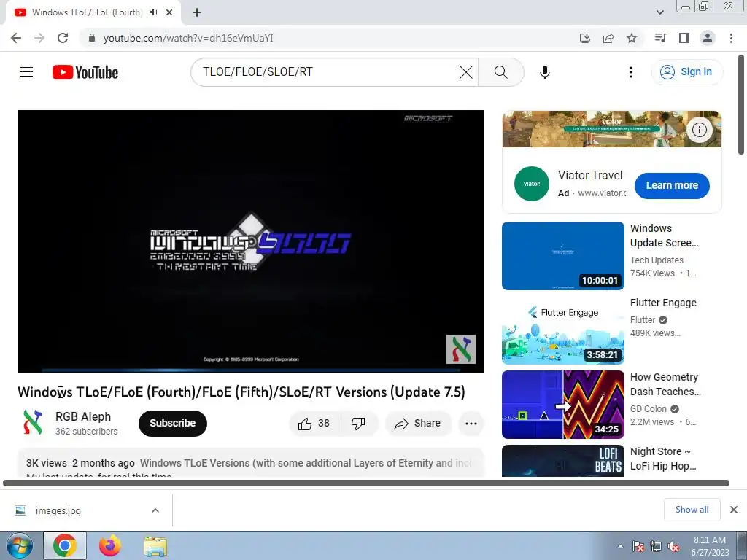Mute the tab via speaker icon
The width and height of the screenshot is (747, 560).
153,12
